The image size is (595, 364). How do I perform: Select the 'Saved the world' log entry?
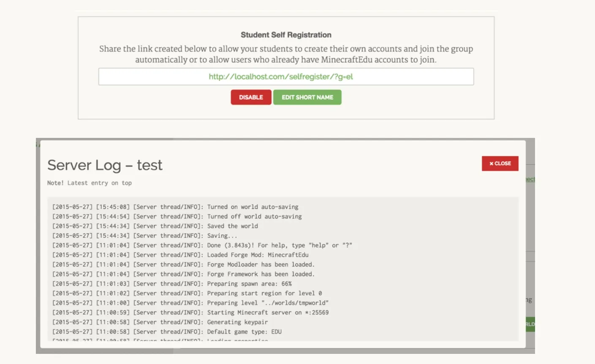pos(155,226)
